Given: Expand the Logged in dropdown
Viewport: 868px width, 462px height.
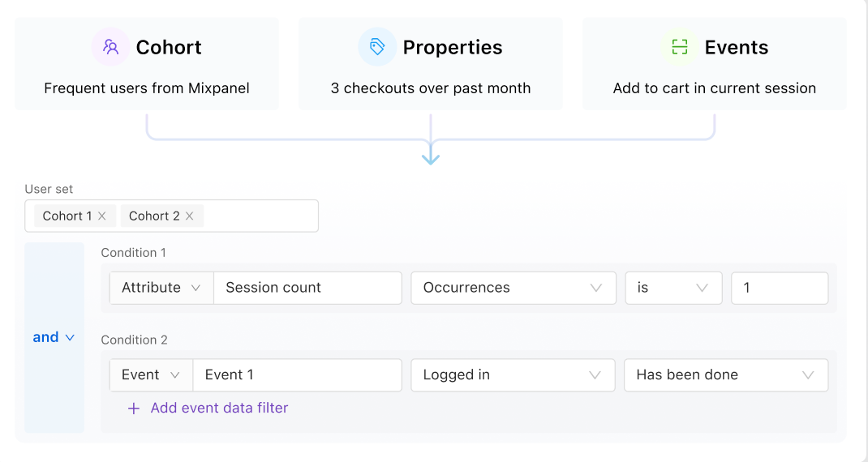Looking at the screenshot, I should (513, 375).
